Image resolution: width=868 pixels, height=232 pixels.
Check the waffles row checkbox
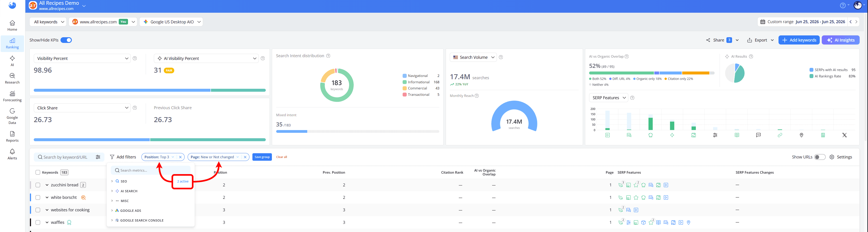click(38, 222)
